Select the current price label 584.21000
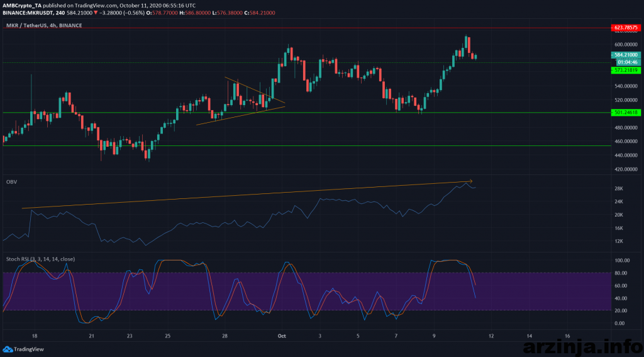The width and height of the screenshot is (644, 357). 626,55
